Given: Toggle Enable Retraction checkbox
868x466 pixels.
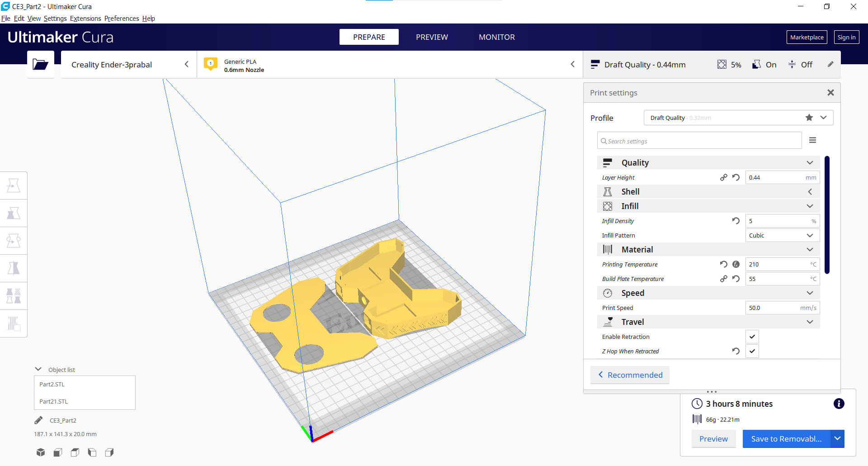Looking at the screenshot, I should point(752,337).
